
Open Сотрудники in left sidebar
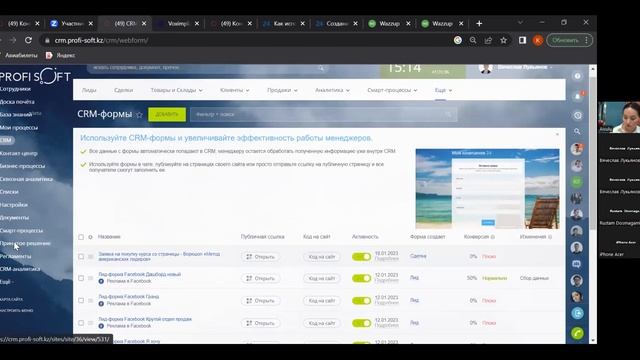(15, 89)
